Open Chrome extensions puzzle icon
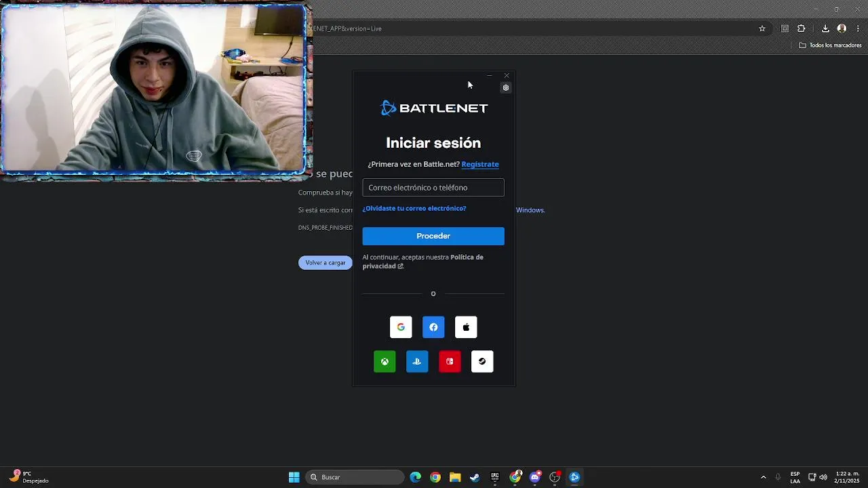Image resolution: width=868 pixels, height=488 pixels. (802, 28)
